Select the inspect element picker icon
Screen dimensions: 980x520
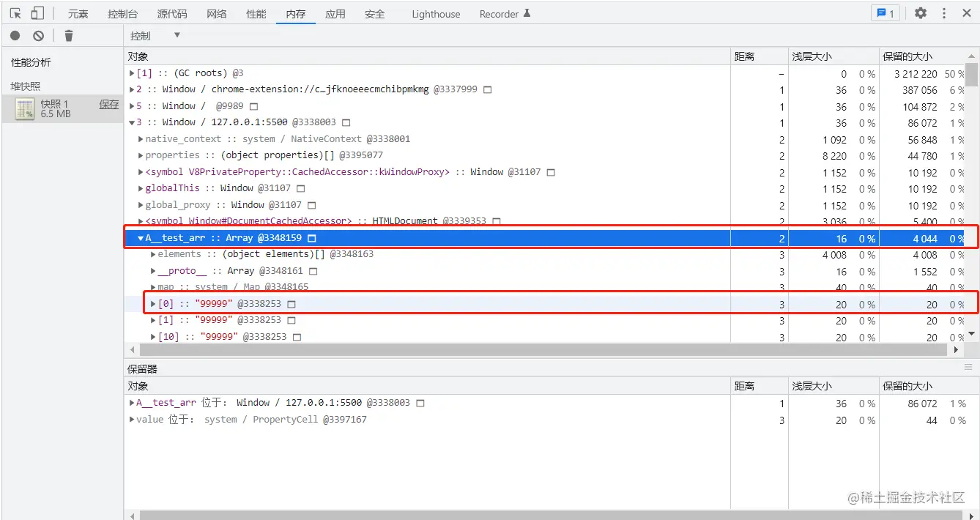pyautogui.click(x=15, y=13)
